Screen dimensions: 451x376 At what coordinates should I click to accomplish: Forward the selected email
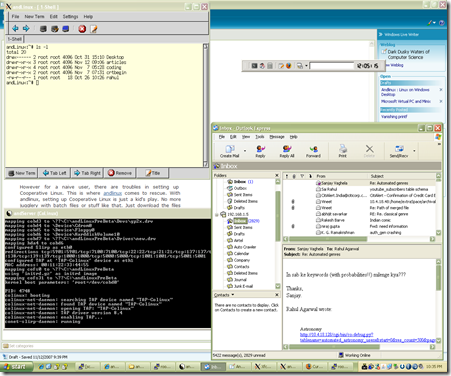coord(313,151)
